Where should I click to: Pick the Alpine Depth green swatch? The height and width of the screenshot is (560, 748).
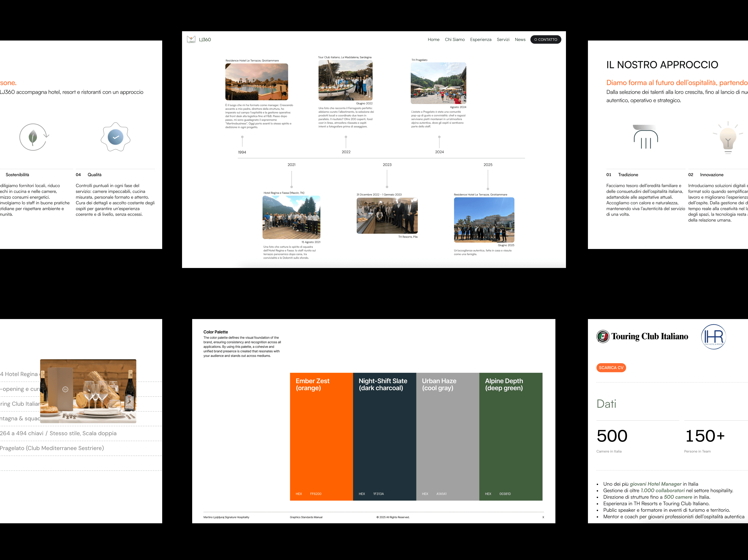pyautogui.click(x=511, y=436)
